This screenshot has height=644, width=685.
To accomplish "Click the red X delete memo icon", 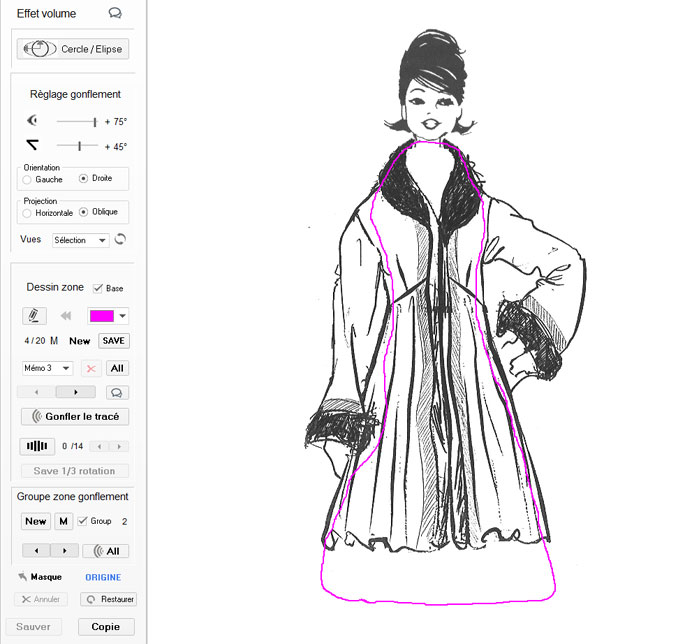I will tap(91, 368).
